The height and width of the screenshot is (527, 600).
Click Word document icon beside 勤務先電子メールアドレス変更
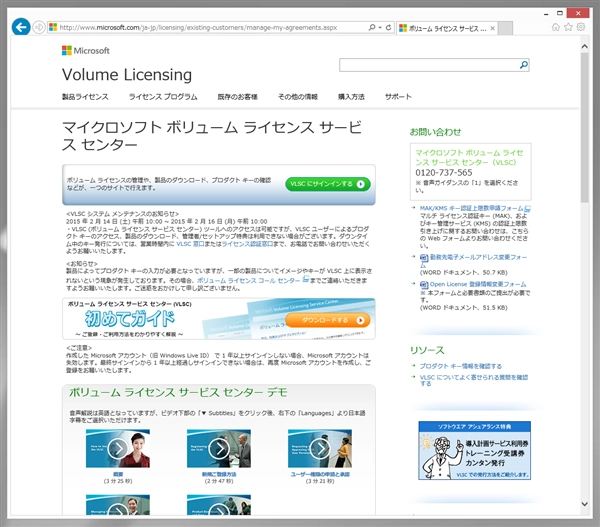pyautogui.click(x=424, y=258)
